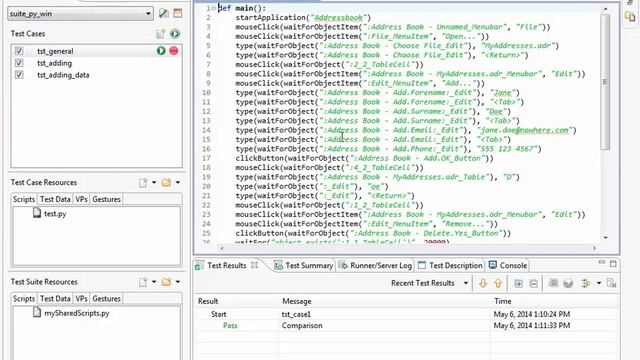Select the test.py script file
Image resolution: width=640 pixels, height=360 pixels.
tap(49, 213)
